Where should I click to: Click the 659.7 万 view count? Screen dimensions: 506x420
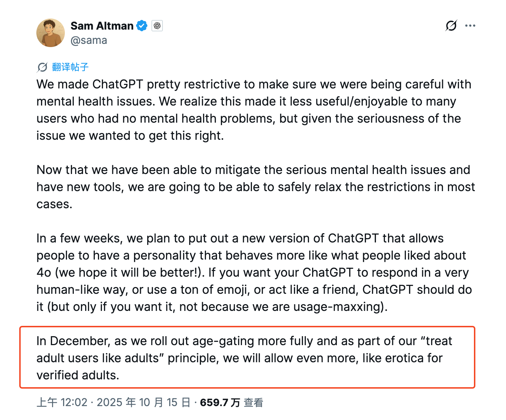coord(220,403)
